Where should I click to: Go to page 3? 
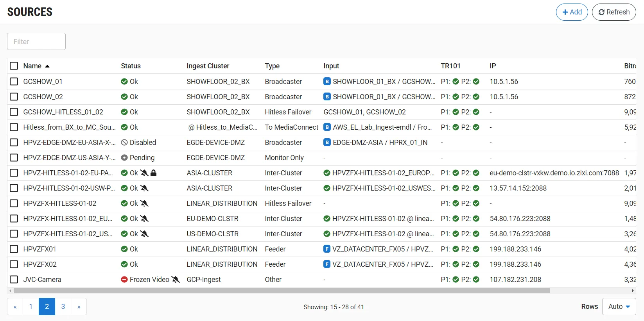pos(63,307)
